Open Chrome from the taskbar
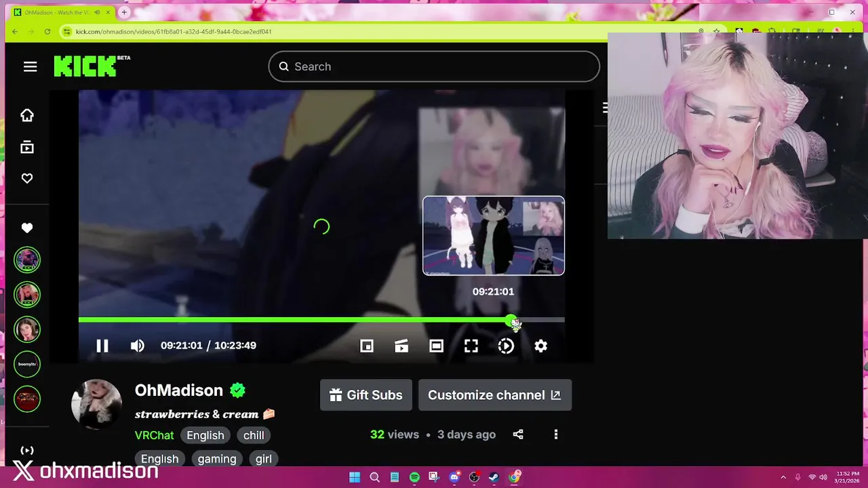The width and height of the screenshot is (868, 488). click(515, 477)
